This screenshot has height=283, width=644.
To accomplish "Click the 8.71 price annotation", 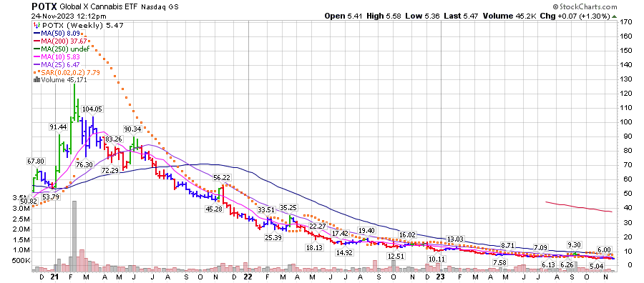I will [507, 245].
